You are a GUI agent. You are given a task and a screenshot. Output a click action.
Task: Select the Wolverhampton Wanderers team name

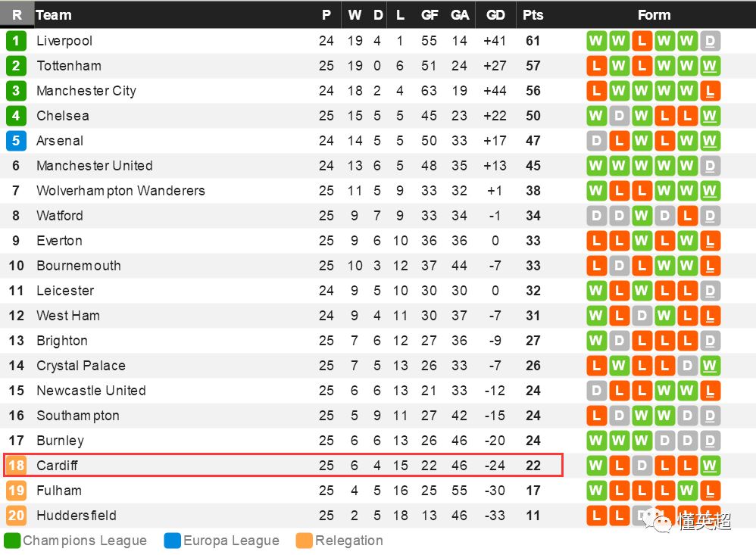[120, 191]
